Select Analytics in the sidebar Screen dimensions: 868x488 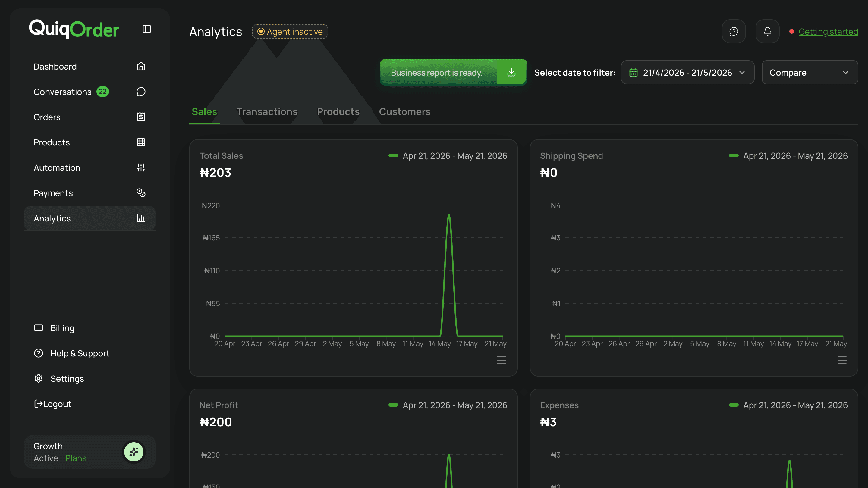pyautogui.click(x=90, y=218)
